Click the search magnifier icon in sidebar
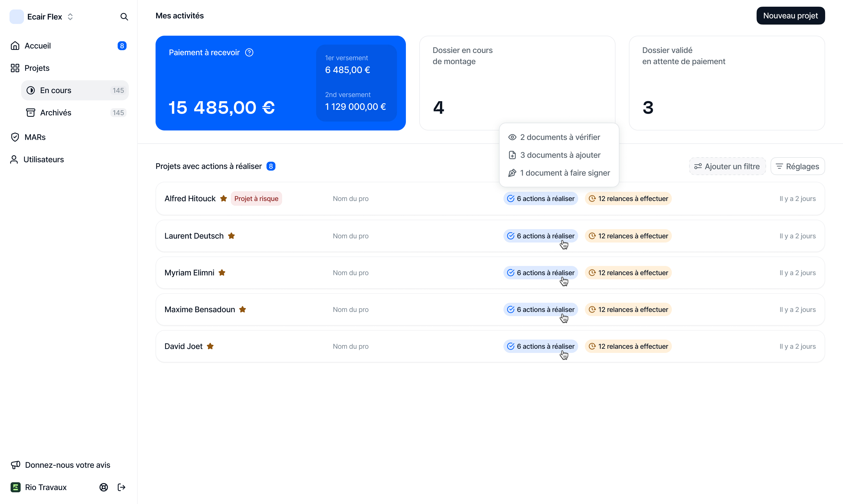This screenshot has height=504, width=843. tap(124, 17)
